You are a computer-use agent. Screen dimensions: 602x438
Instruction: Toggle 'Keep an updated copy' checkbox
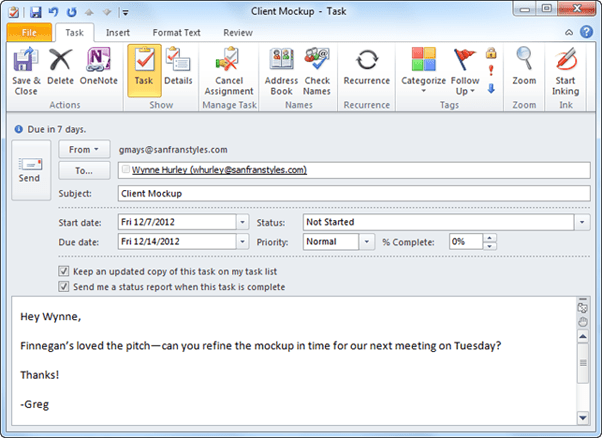pos(65,271)
